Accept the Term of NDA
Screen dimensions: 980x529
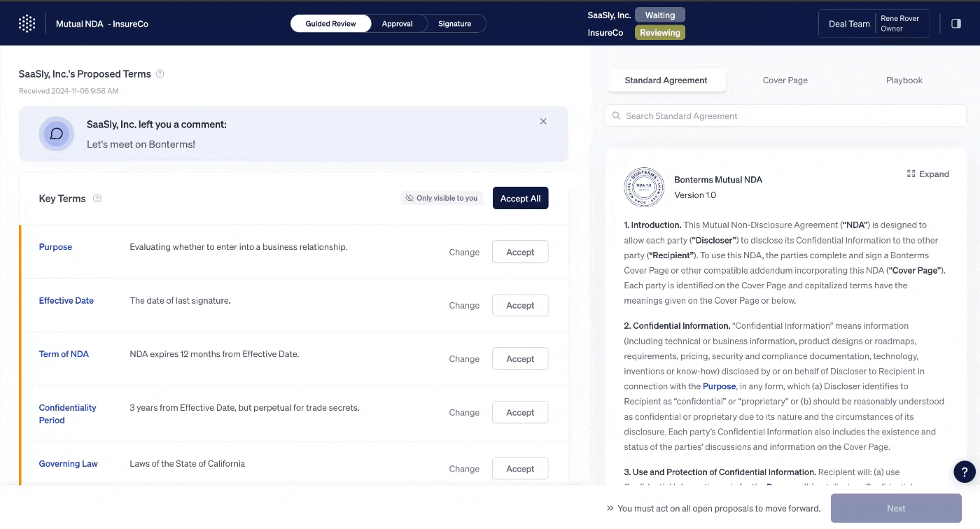pos(520,359)
